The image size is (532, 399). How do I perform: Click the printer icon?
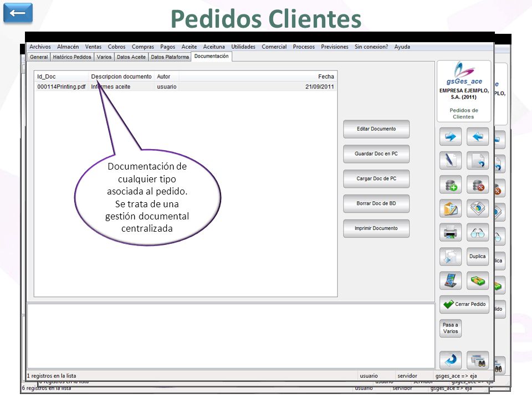(x=450, y=232)
